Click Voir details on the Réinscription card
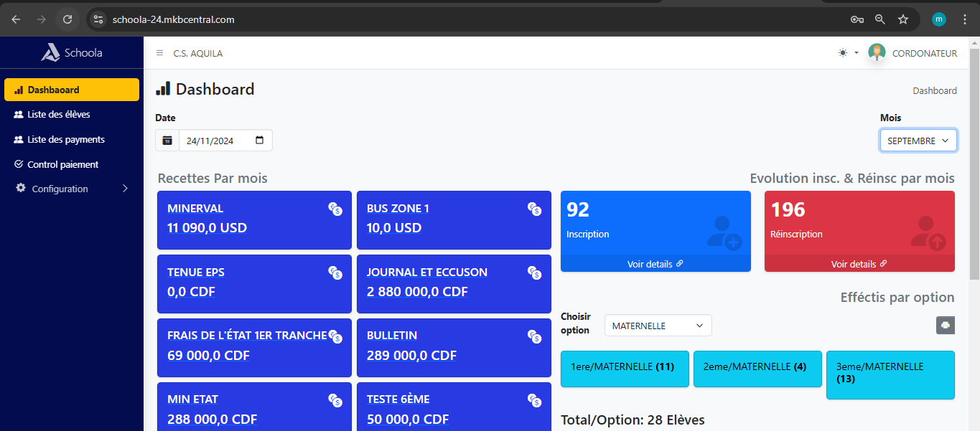980x431 pixels. click(859, 264)
